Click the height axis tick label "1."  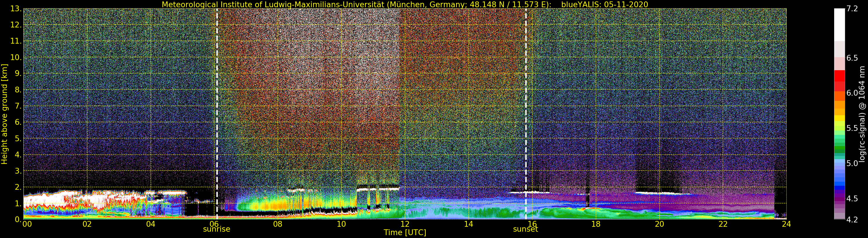point(18,203)
